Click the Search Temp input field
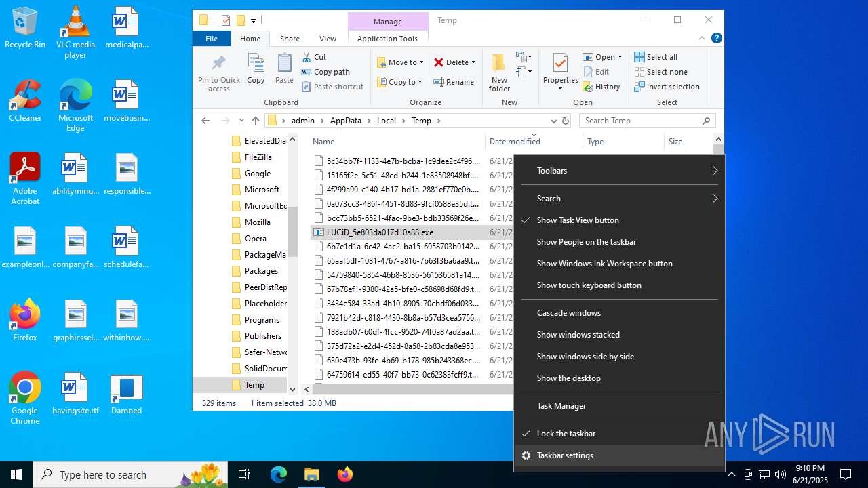The image size is (868, 488). [641, 121]
